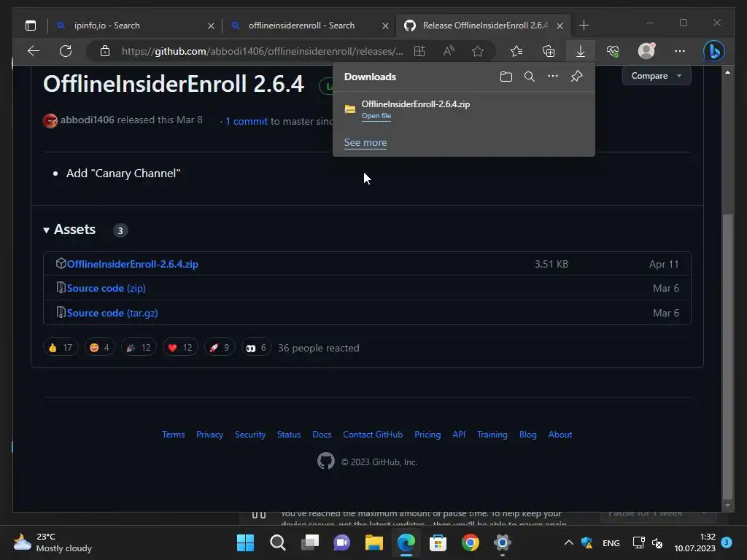Add a heart reaction to release
Image resolution: width=747 pixels, height=560 pixels.
(x=180, y=348)
